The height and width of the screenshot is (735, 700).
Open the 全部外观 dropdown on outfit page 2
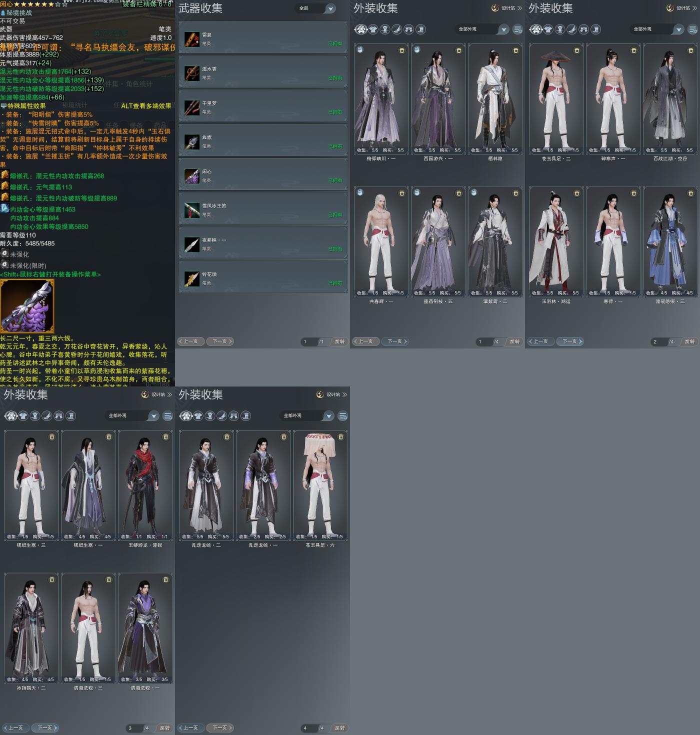click(657, 29)
